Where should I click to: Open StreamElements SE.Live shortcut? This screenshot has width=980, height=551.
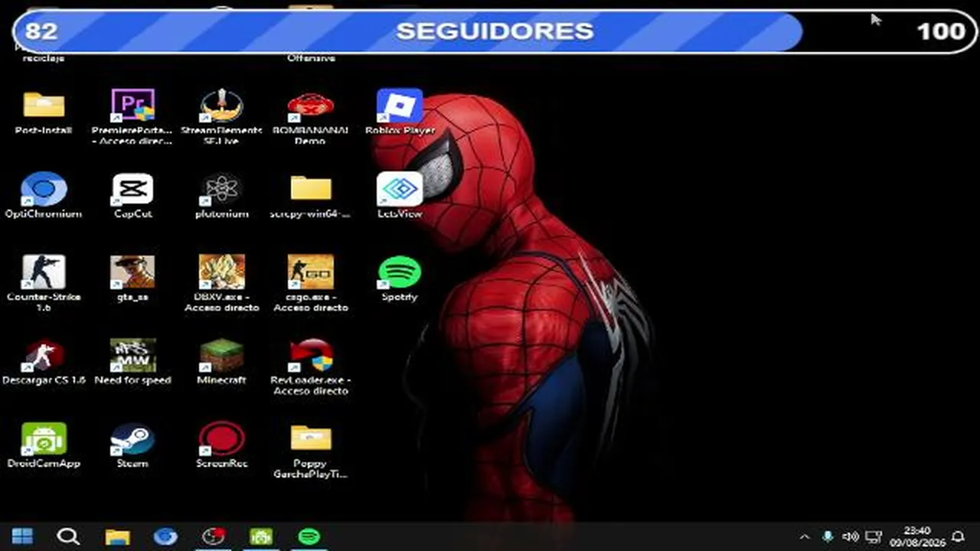[222, 105]
